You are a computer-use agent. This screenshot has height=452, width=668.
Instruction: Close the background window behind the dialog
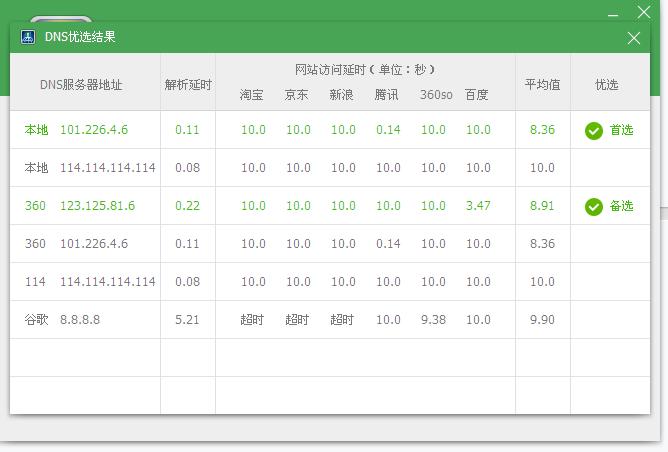pos(644,12)
